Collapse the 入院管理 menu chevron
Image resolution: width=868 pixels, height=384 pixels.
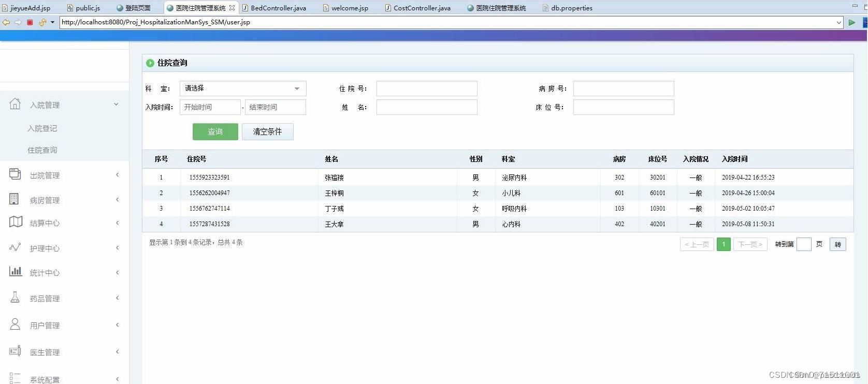116,104
